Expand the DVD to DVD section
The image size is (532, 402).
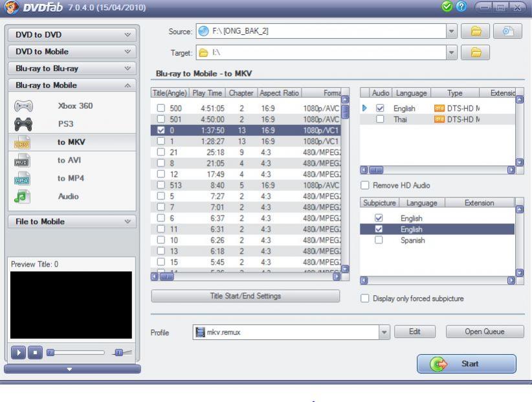click(x=72, y=34)
